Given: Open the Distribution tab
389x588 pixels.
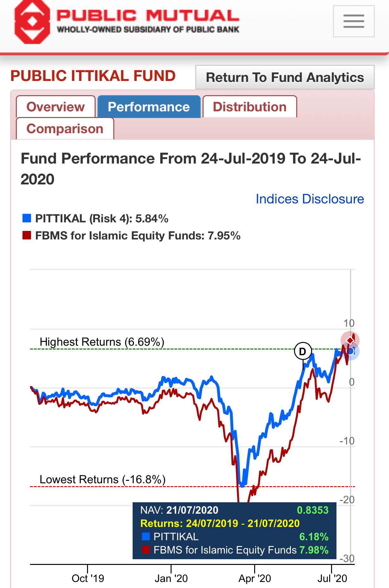Looking at the screenshot, I should point(250,107).
